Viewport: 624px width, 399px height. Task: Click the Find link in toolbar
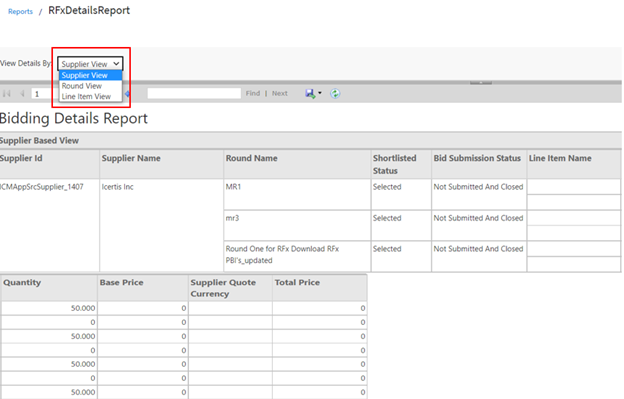253,93
